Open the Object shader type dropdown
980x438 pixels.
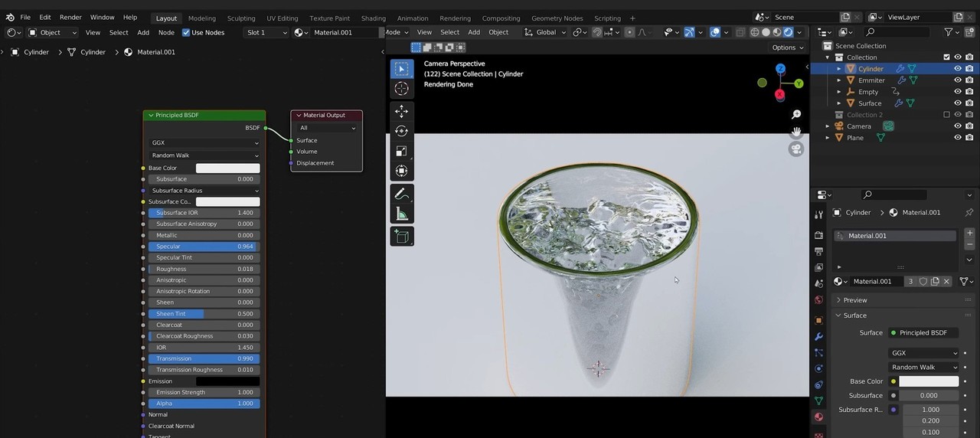click(x=53, y=32)
